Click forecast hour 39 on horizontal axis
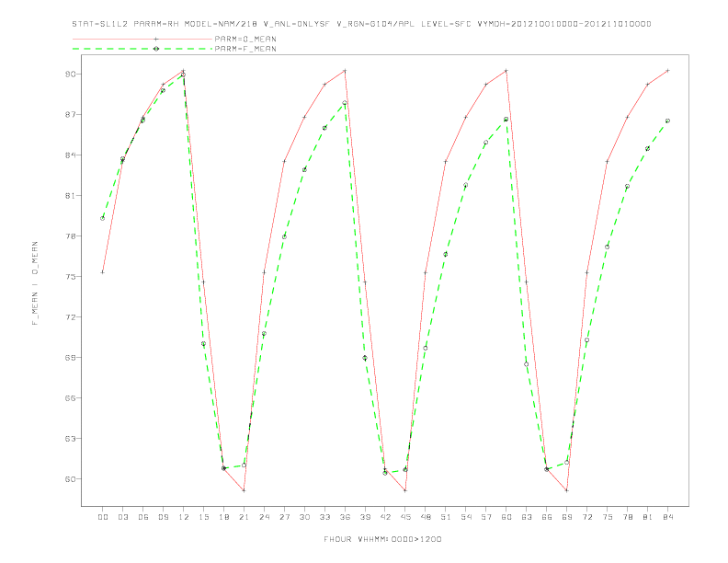 coord(365,517)
